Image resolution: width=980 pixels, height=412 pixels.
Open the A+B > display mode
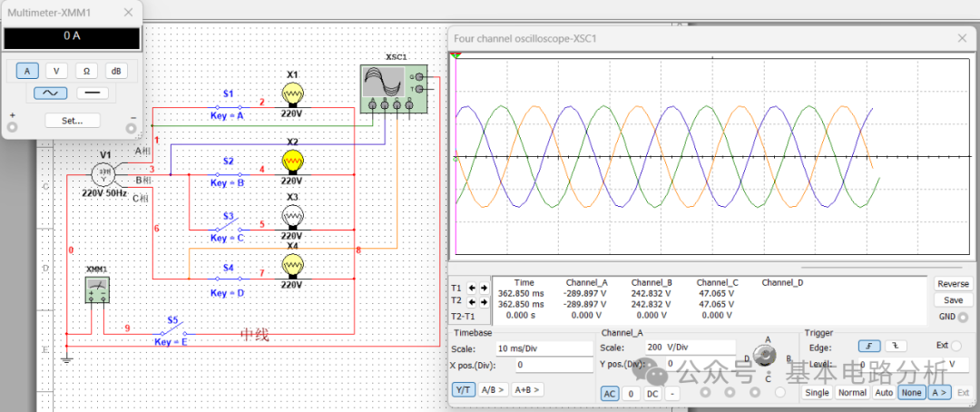tap(527, 389)
